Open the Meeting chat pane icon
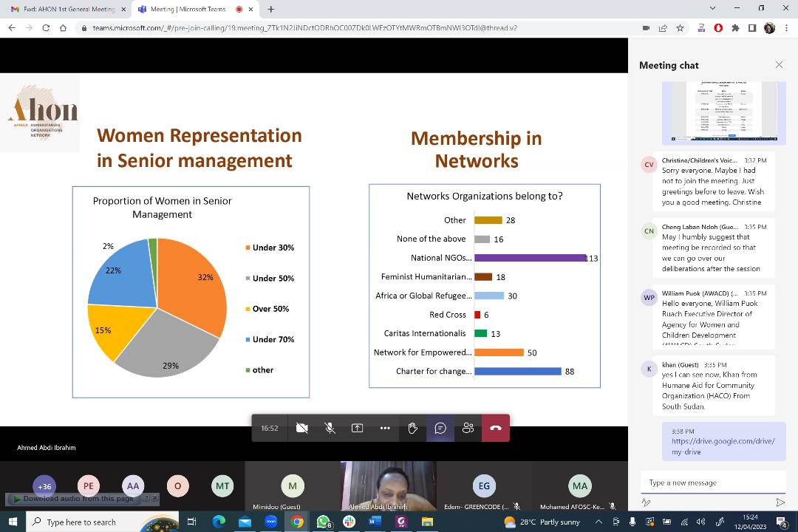 point(440,428)
